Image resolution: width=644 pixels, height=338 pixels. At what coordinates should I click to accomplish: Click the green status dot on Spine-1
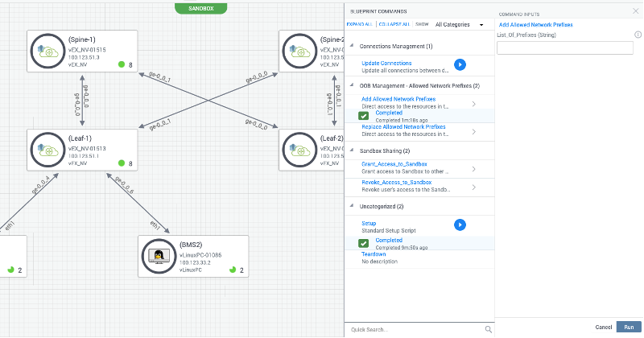pos(122,64)
